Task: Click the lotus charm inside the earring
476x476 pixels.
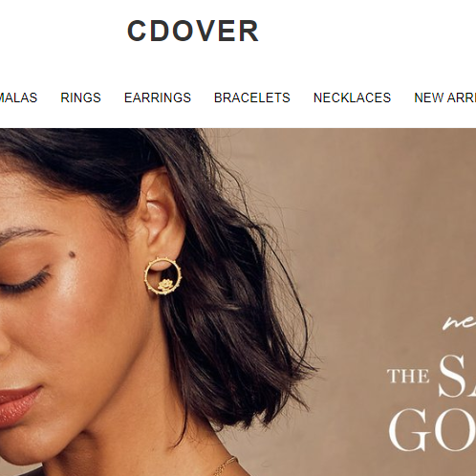Action: (165, 285)
